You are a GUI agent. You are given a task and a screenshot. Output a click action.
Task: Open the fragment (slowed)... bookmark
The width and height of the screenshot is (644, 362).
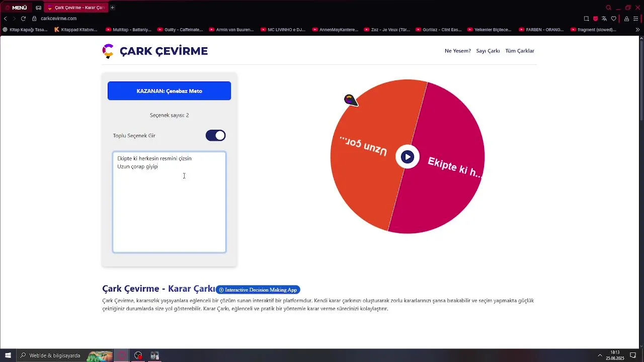click(x=593, y=30)
